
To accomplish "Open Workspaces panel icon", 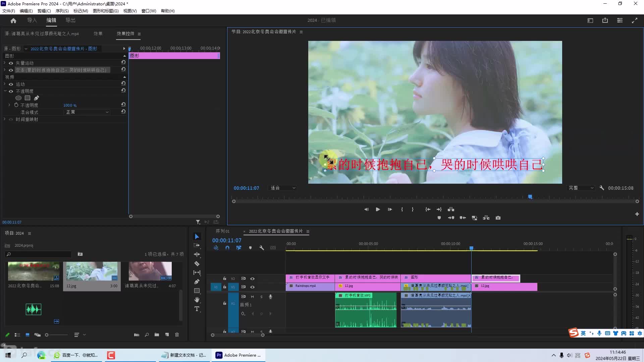I will click(620, 20).
